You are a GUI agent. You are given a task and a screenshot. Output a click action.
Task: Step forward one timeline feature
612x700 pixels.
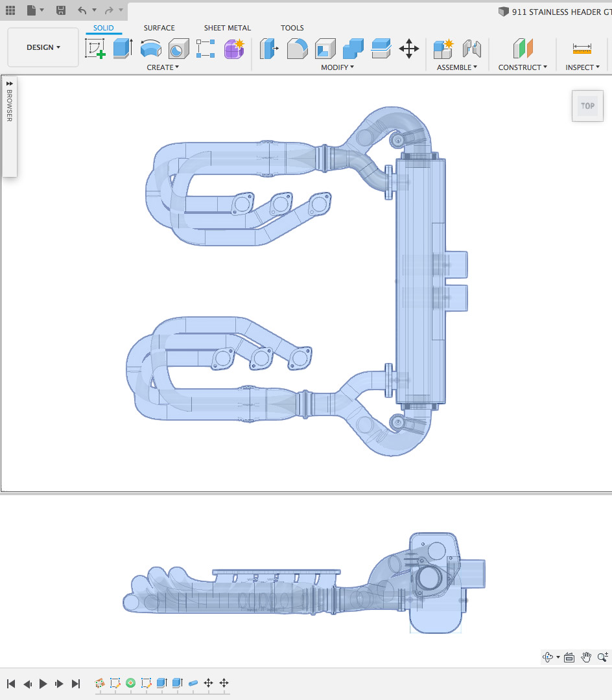(x=60, y=684)
